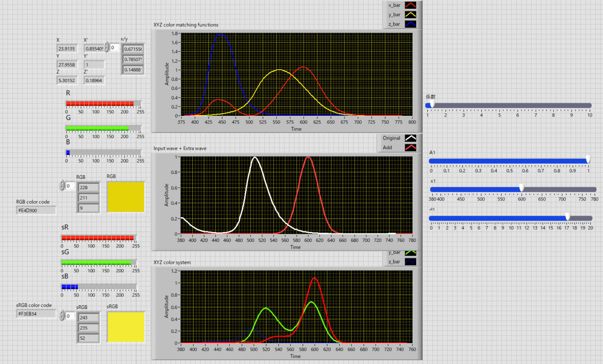Click the Add red plot legend icon

410,148
